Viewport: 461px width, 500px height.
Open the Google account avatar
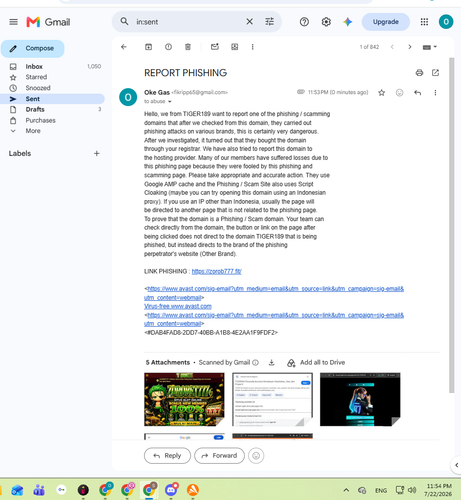[446, 22]
